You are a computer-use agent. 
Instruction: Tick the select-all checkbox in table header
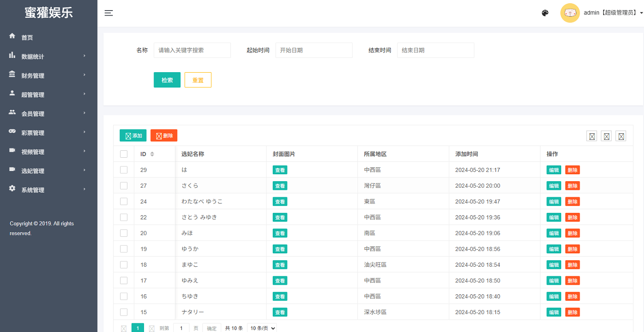(x=124, y=154)
